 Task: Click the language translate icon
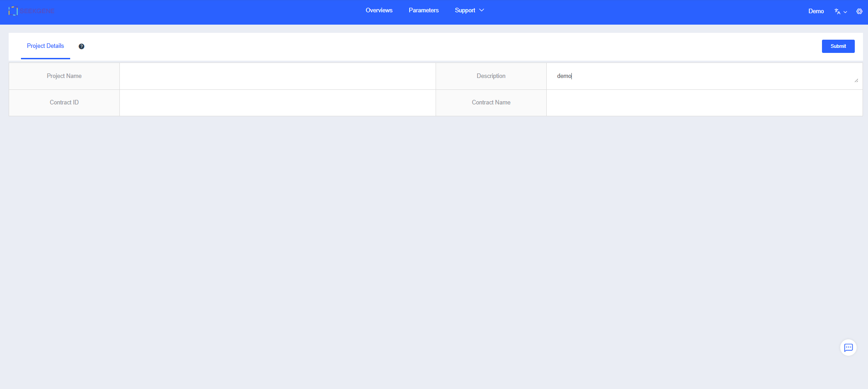(x=837, y=11)
